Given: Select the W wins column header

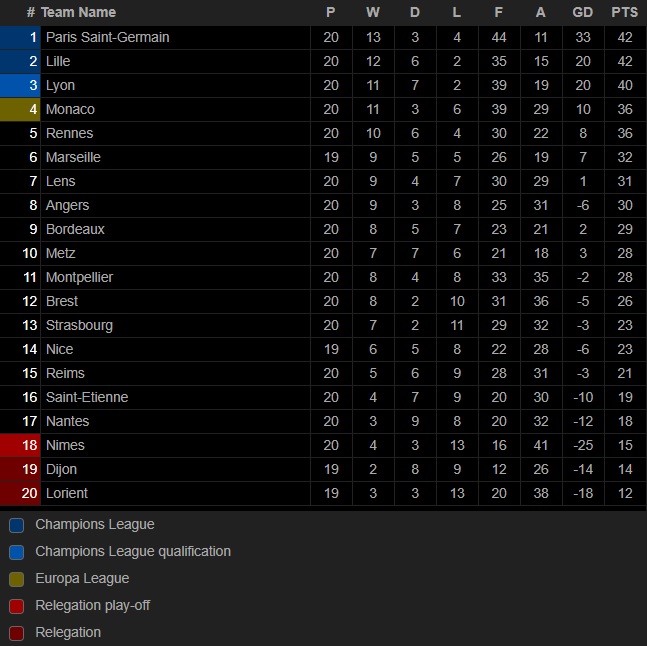Looking at the screenshot, I should click(x=373, y=12).
